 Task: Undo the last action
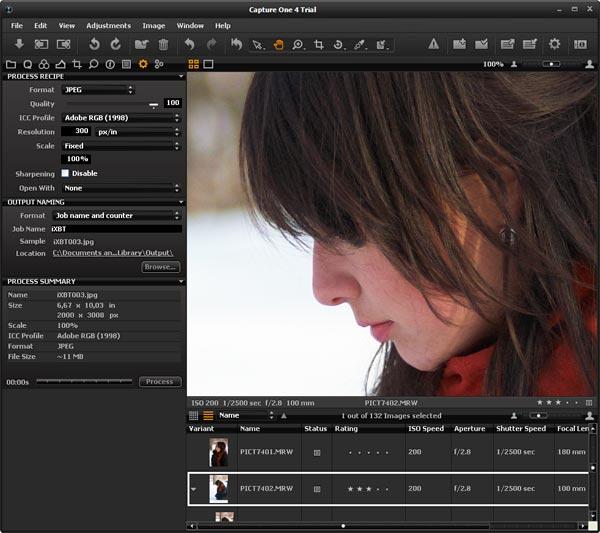point(189,44)
